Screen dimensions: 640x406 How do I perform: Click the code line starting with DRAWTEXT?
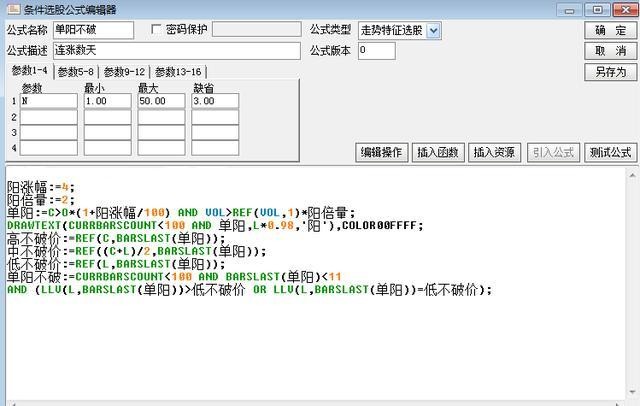215,225
